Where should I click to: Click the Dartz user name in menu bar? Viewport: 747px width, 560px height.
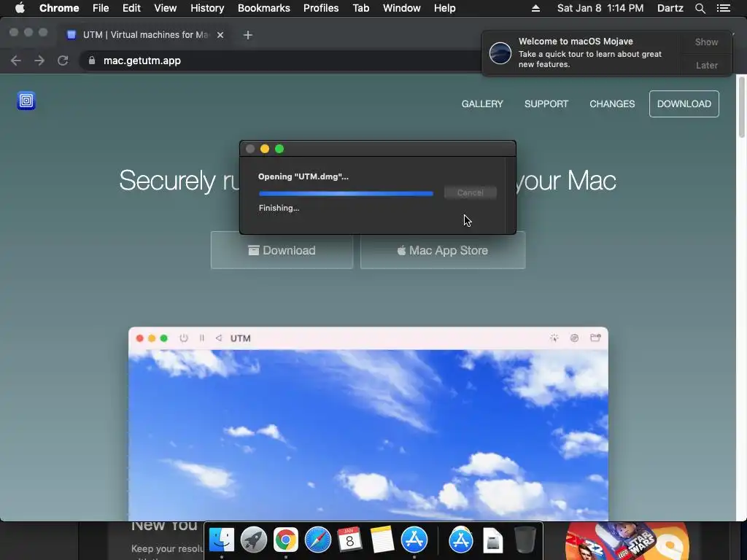pos(670,8)
